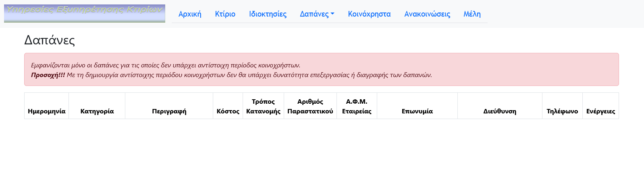Select the Αριθμός Παραστατικού column header

pos(310,106)
